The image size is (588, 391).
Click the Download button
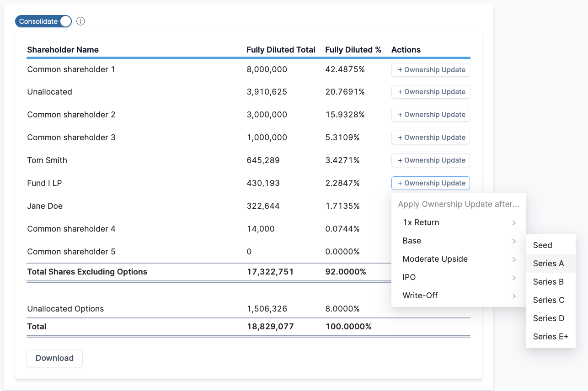(x=54, y=358)
